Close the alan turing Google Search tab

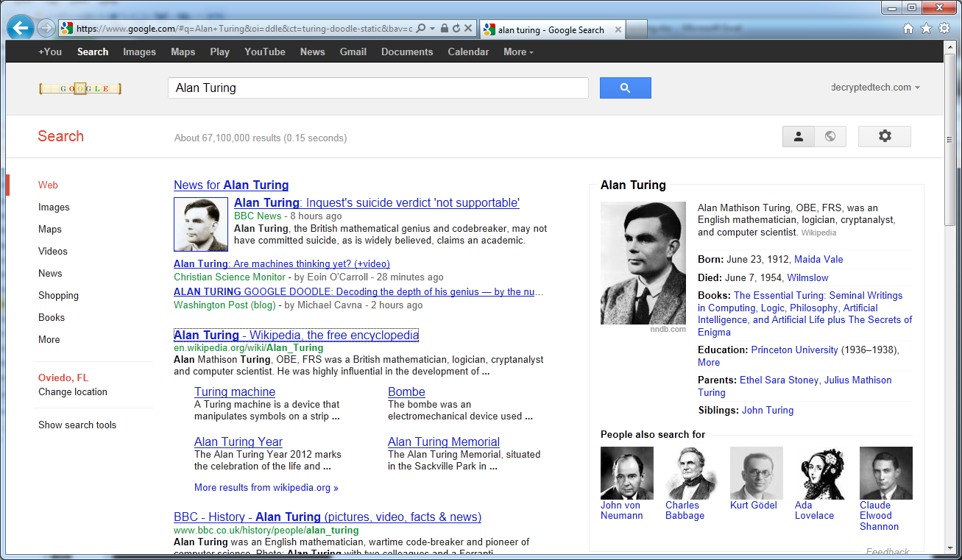click(x=618, y=29)
